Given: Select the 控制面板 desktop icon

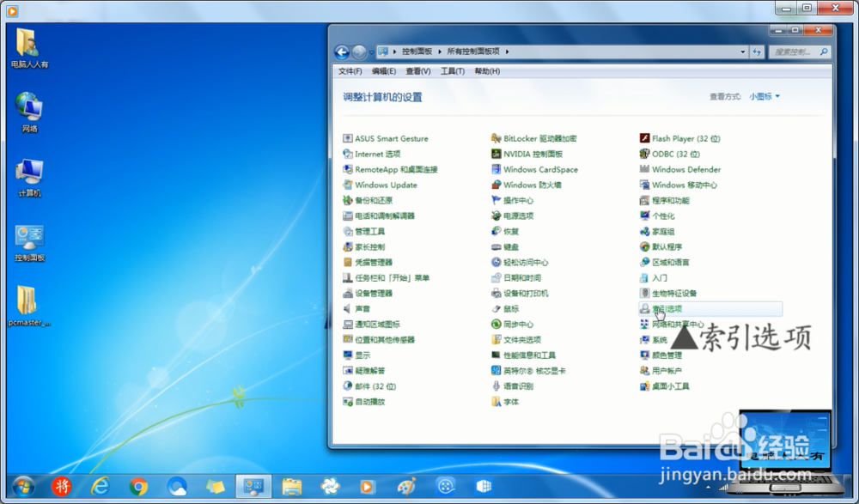Looking at the screenshot, I should pyautogui.click(x=29, y=243).
